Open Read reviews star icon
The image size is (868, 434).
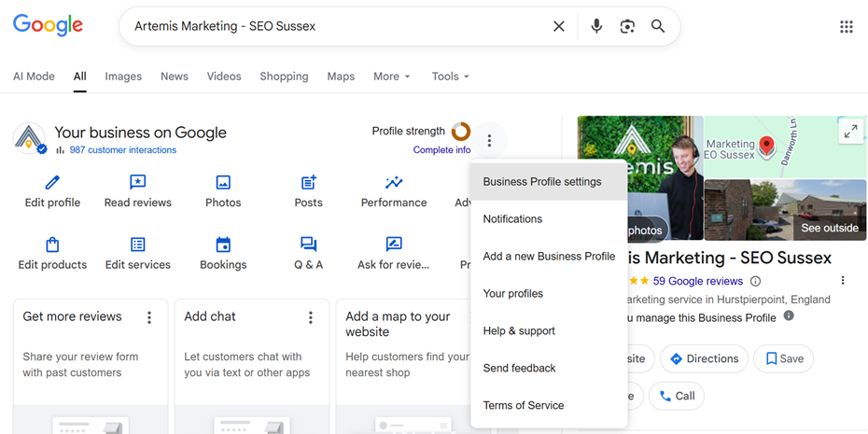[x=137, y=183]
